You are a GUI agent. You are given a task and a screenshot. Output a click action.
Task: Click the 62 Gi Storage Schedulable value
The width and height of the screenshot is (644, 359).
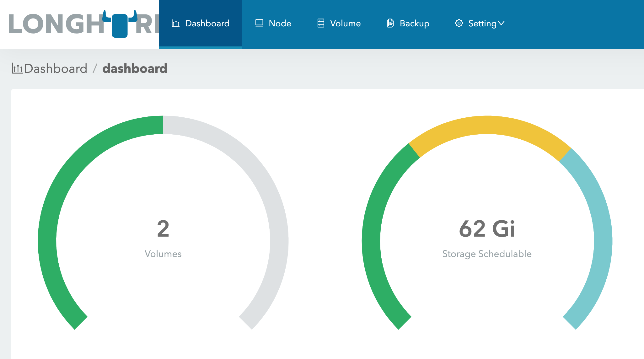487,229
